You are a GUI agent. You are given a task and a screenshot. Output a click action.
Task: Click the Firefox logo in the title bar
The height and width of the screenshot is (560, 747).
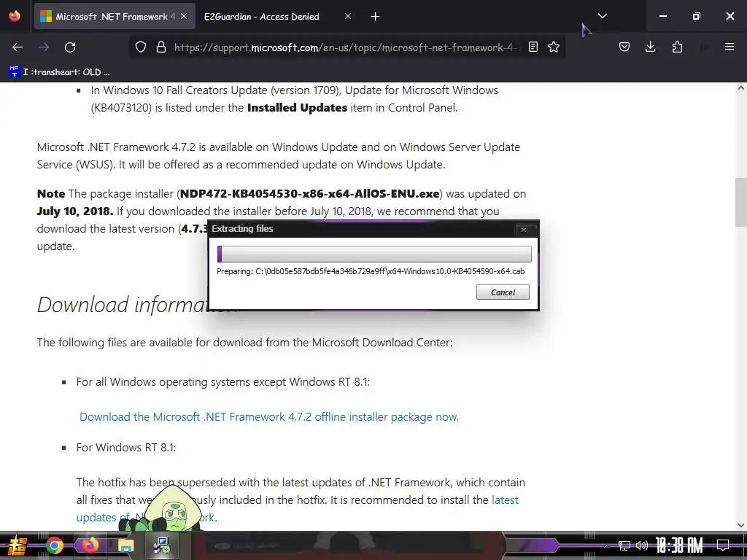click(15, 16)
